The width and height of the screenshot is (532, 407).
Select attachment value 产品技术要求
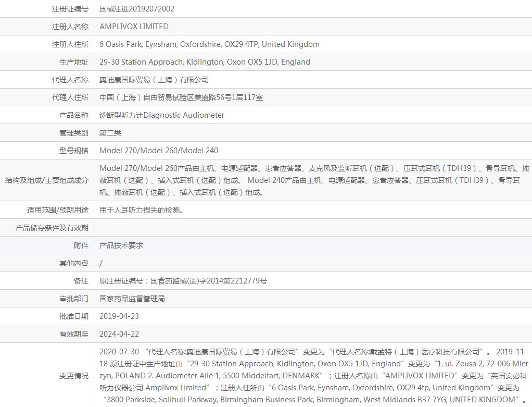point(121,245)
